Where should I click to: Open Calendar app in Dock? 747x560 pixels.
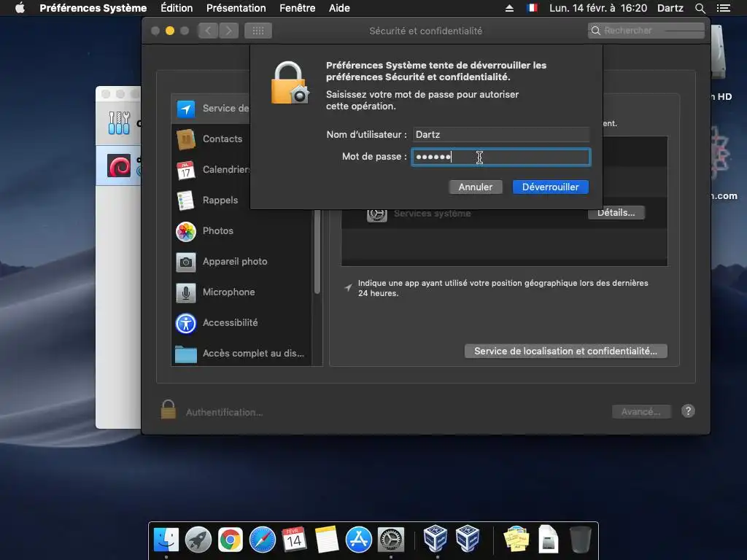click(x=294, y=540)
